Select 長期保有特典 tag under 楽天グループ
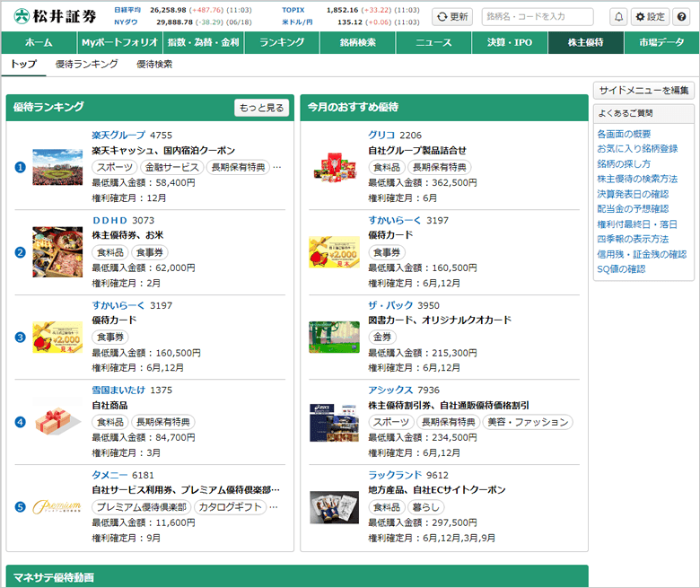 [x=238, y=167]
